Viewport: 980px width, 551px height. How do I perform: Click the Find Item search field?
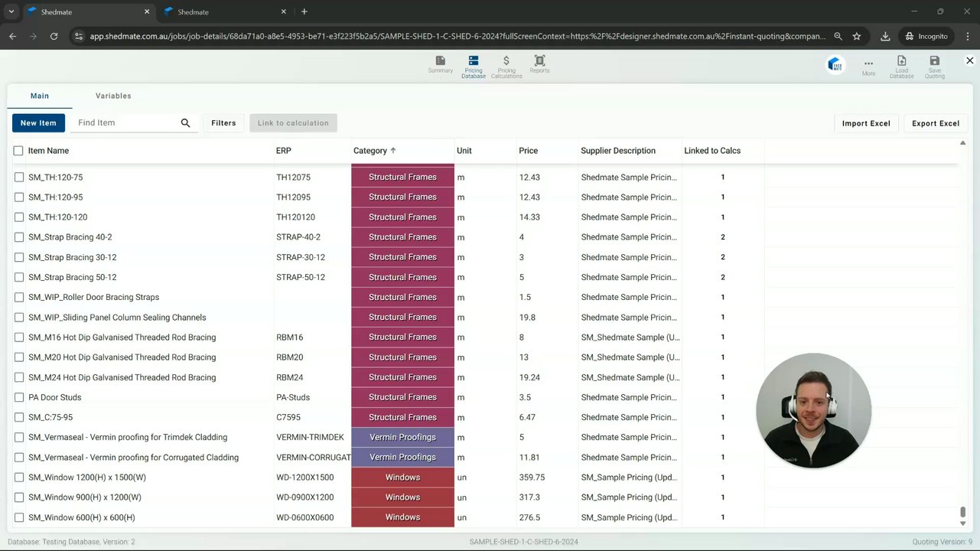pos(126,122)
